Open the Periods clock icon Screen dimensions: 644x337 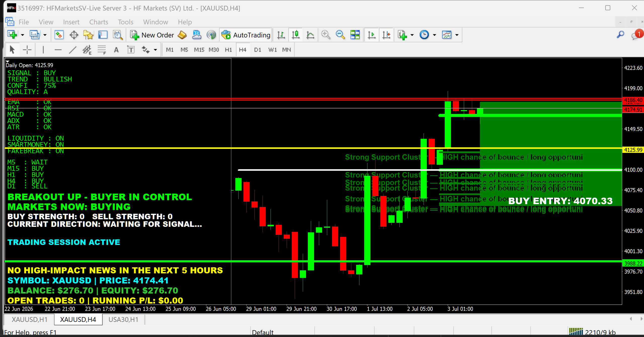(424, 35)
